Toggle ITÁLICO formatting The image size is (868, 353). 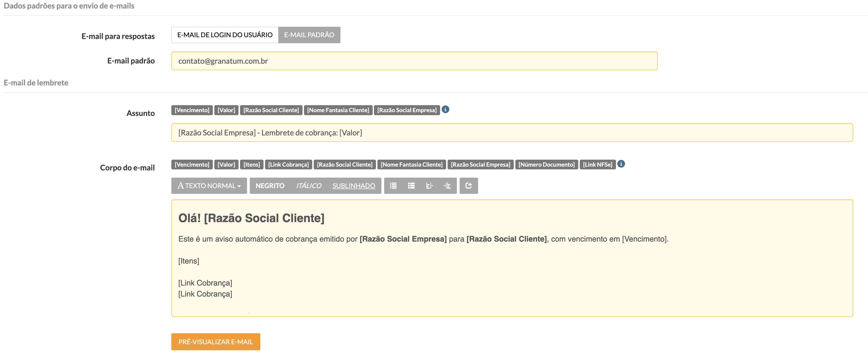[308, 186]
